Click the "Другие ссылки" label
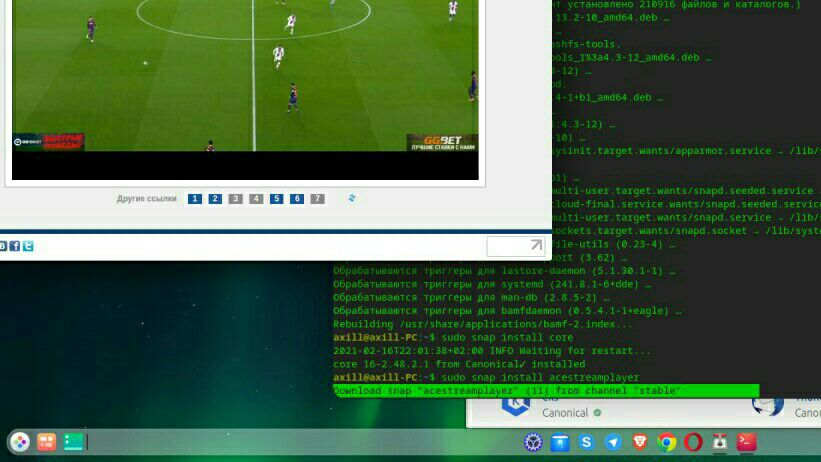Image resolution: width=821 pixels, height=462 pixels. tap(147, 199)
